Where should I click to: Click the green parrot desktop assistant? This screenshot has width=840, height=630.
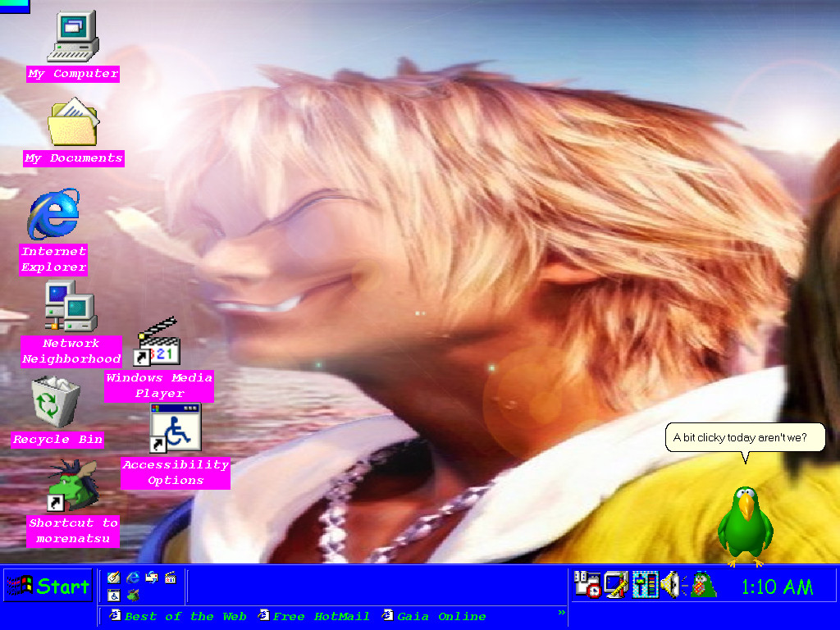click(x=745, y=526)
